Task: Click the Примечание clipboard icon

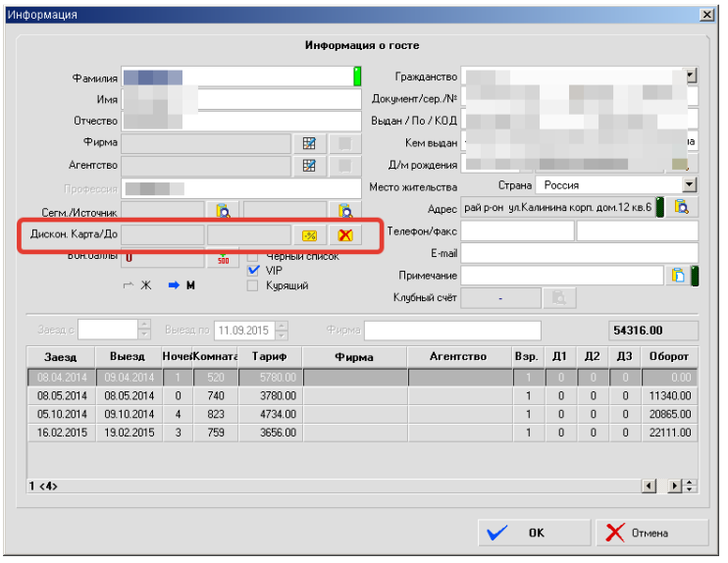Action: [x=678, y=276]
